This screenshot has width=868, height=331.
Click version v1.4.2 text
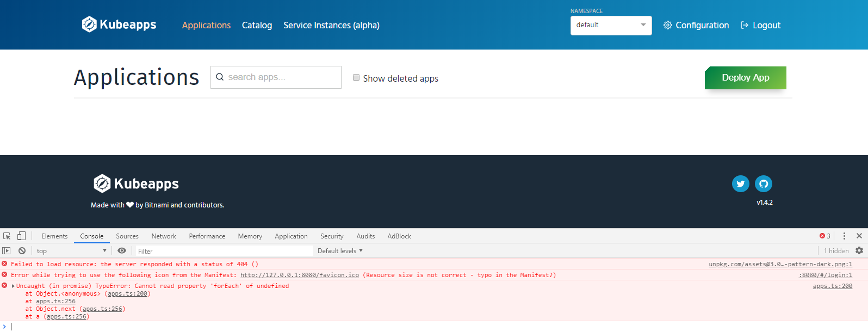(x=764, y=203)
